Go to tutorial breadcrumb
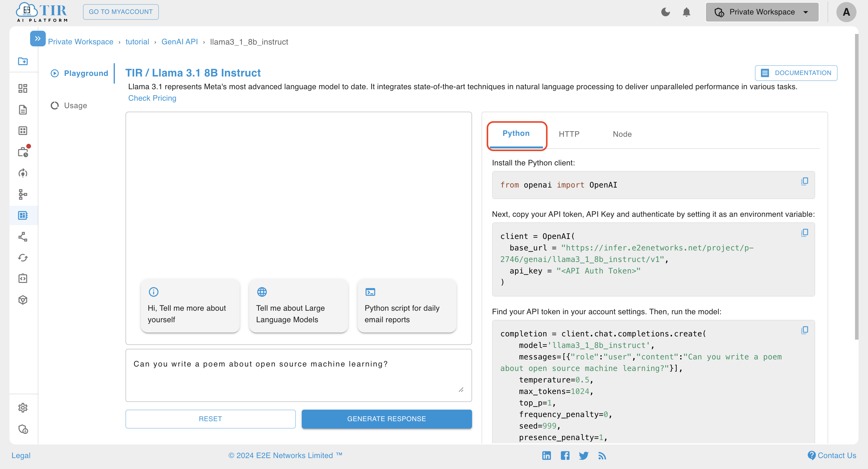Image resolution: width=868 pixels, height=469 pixels. [137, 42]
